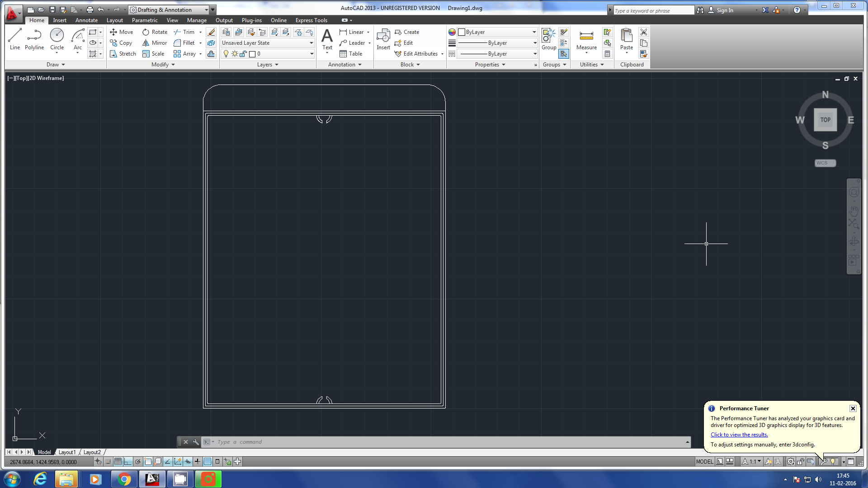Select the Line tool
This screenshot has width=868, height=488.
point(14,39)
